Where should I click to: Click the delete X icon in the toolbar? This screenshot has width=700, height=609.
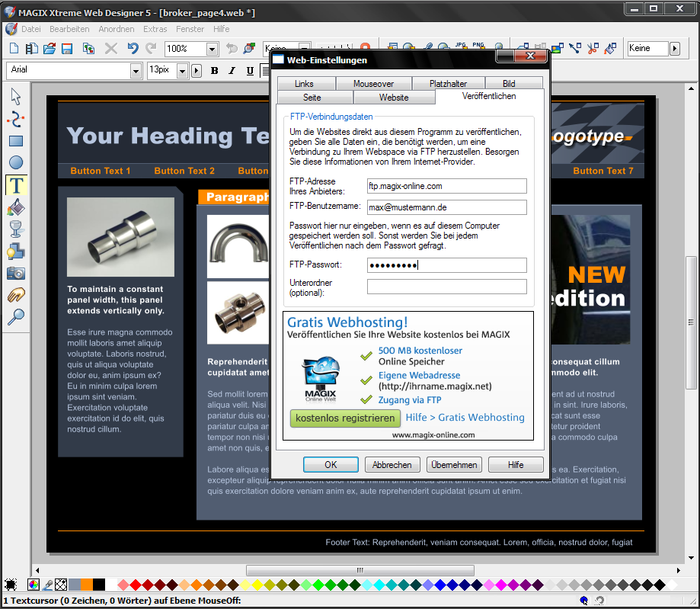(x=111, y=48)
